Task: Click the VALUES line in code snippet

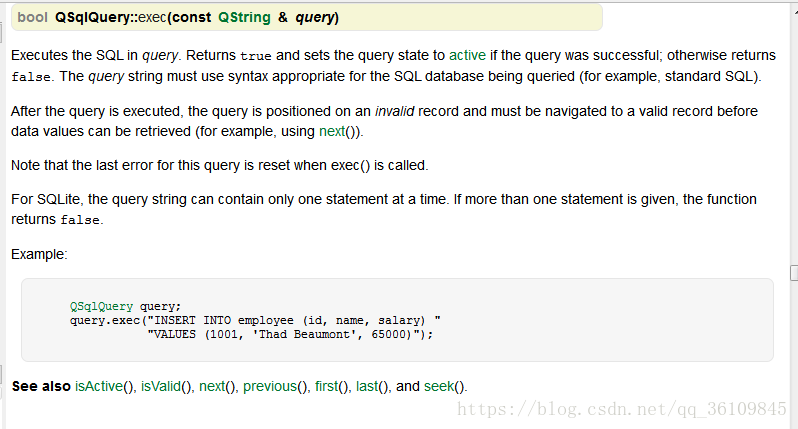Action: 290,334
